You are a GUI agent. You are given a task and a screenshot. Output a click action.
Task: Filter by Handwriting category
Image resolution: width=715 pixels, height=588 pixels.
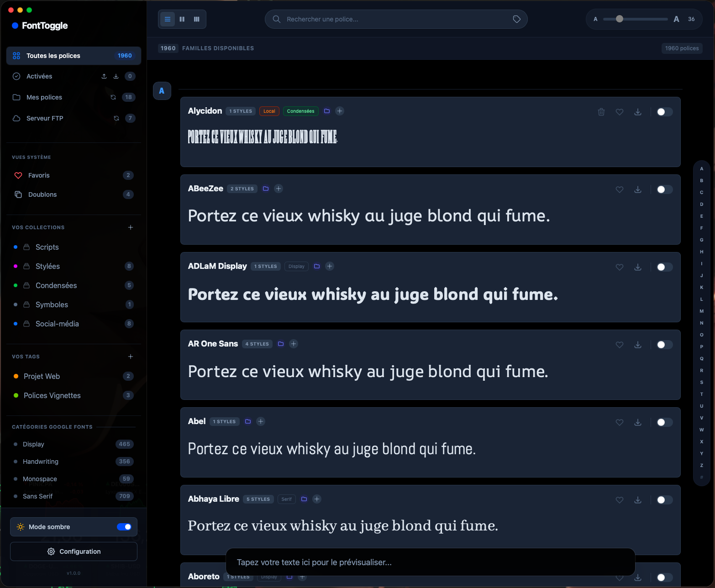coord(74,462)
